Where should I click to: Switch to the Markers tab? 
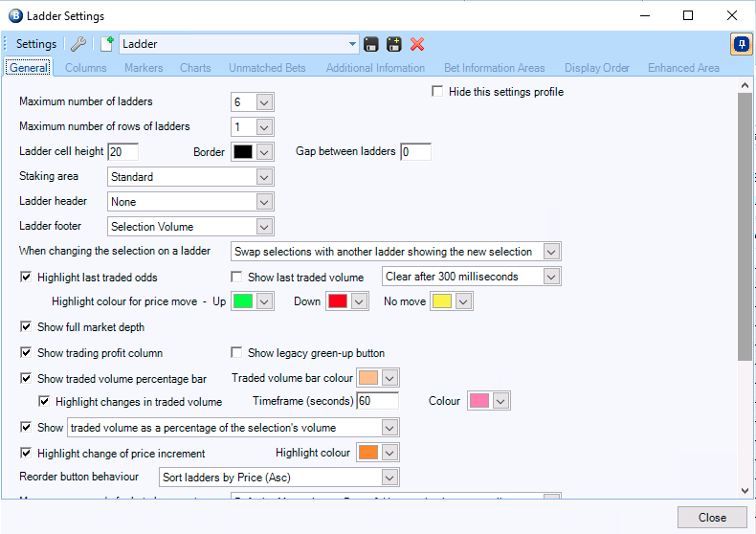point(144,68)
